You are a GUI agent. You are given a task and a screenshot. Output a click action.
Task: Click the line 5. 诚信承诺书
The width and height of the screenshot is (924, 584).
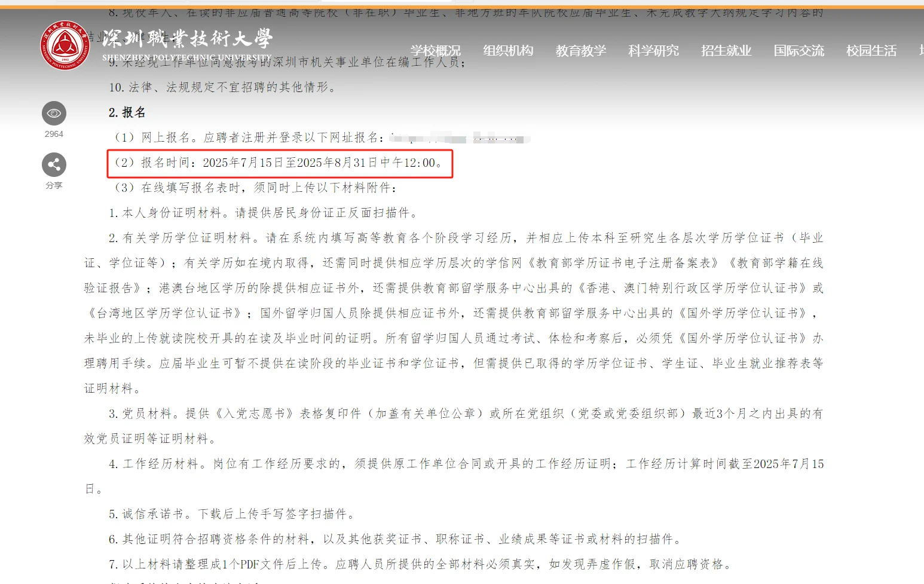pyautogui.click(x=233, y=514)
